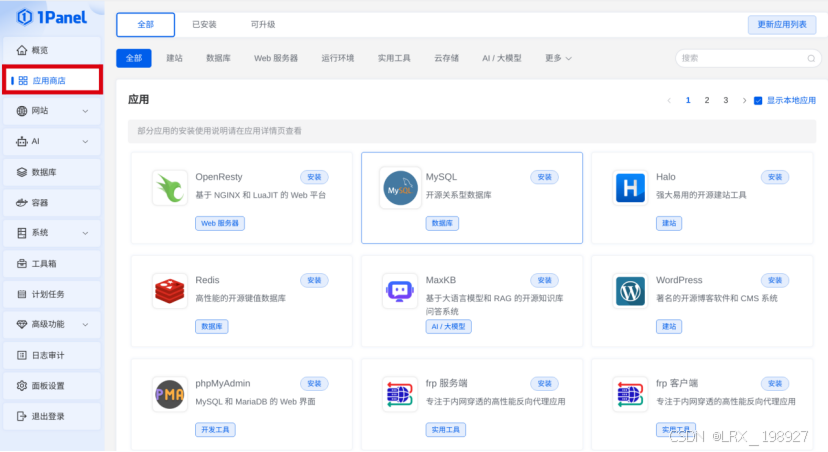Open the 更多 category dropdown
The width and height of the screenshot is (828, 452).
pyautogui.click(x=558, y=58)
